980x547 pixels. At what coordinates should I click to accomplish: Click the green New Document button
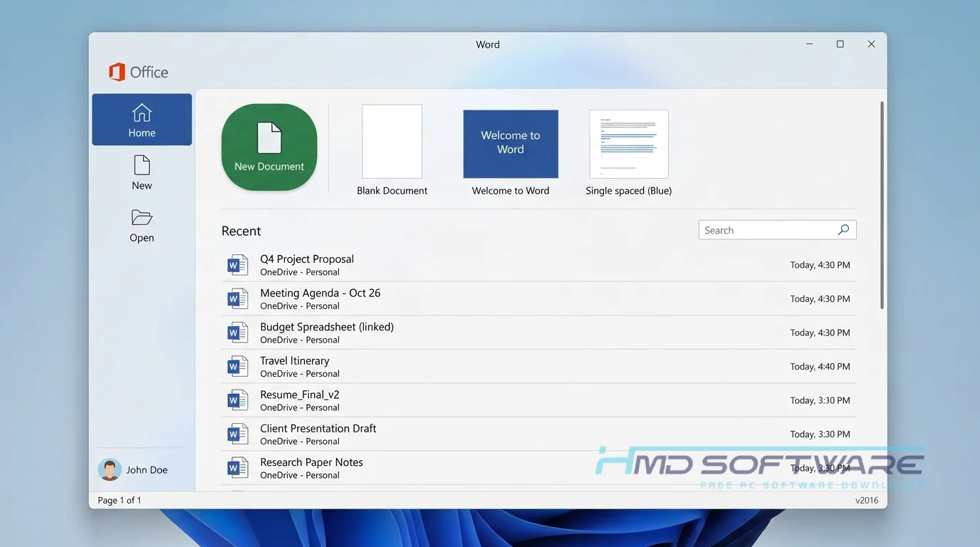tap(269, 147)
